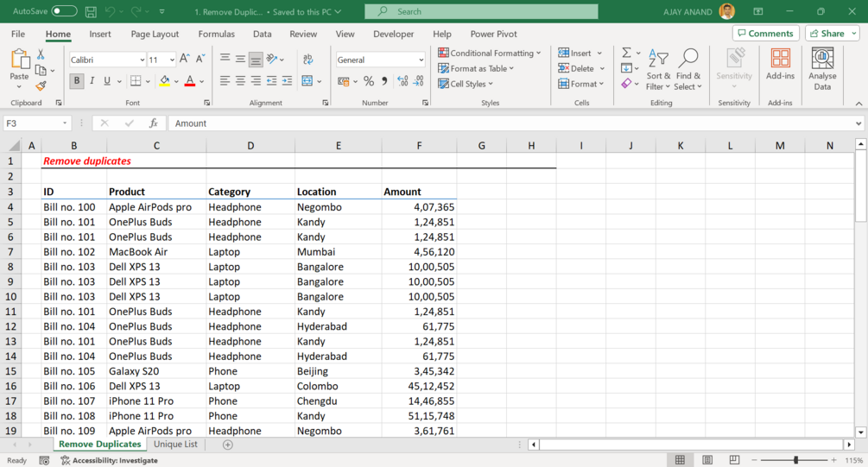
Task: Switch to Page Break Preview view
Action: [734, 460]
